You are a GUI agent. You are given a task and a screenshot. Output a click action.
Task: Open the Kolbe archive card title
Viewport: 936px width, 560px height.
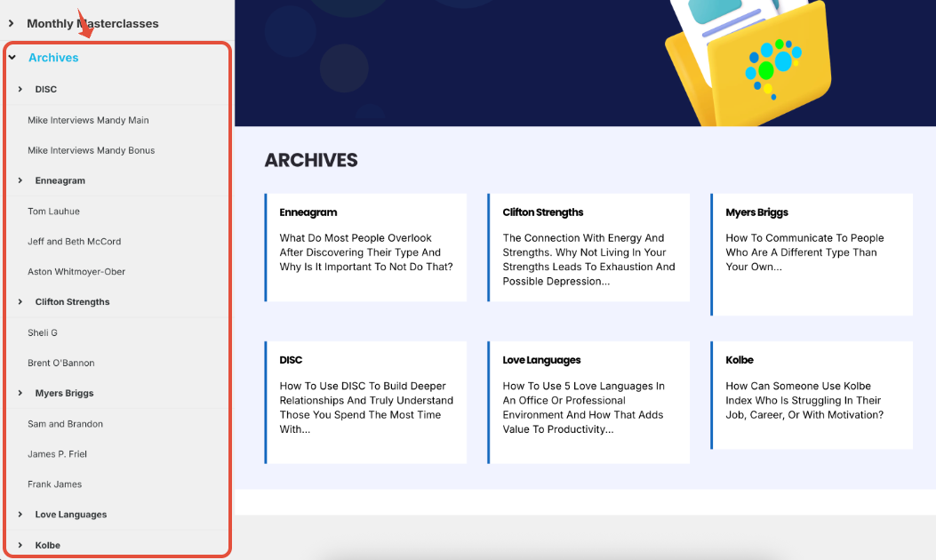[x=740, y=359]
